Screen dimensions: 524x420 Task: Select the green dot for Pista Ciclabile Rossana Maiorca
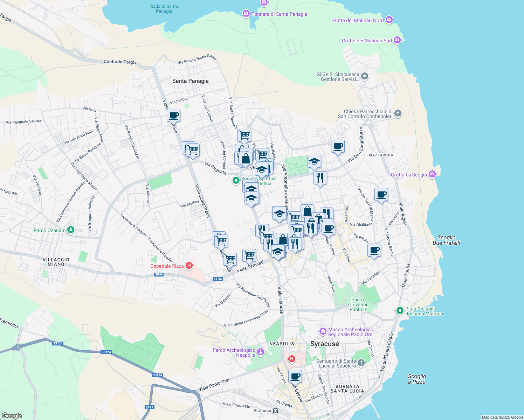coord(399,310)
